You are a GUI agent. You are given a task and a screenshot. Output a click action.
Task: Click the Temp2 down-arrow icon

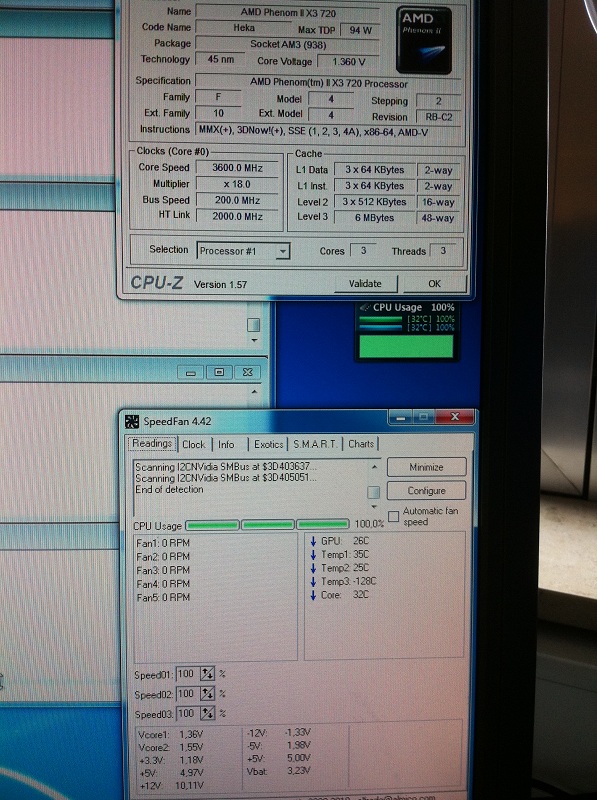pyautogui.click(x=313, y=568)
